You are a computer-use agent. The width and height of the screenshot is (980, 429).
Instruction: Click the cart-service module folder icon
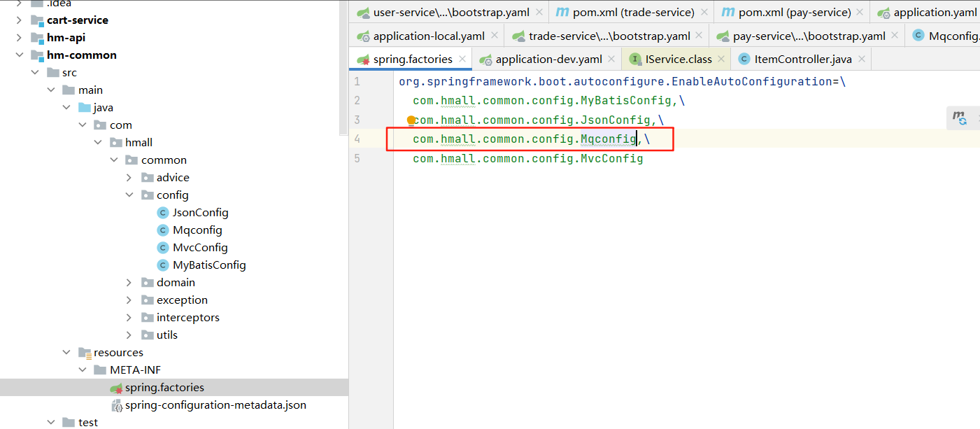pos(37,20)
